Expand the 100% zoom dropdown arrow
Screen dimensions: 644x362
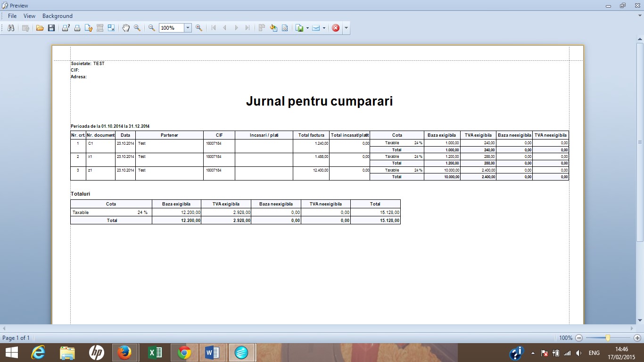tap(188, 28)
